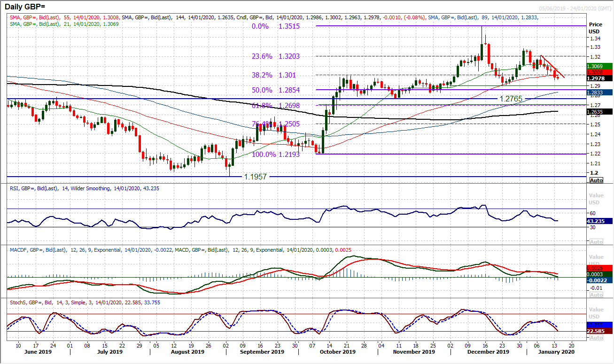The width and height of the screenshot is (614, 364).
Task: Toggle Auto scaling on the RSI pane
Action: [596, 241]
